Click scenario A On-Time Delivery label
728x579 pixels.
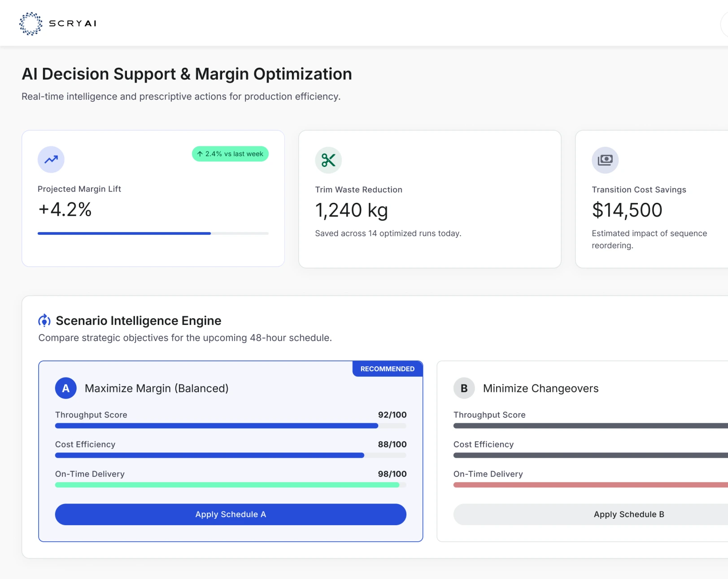click(90, 474)
